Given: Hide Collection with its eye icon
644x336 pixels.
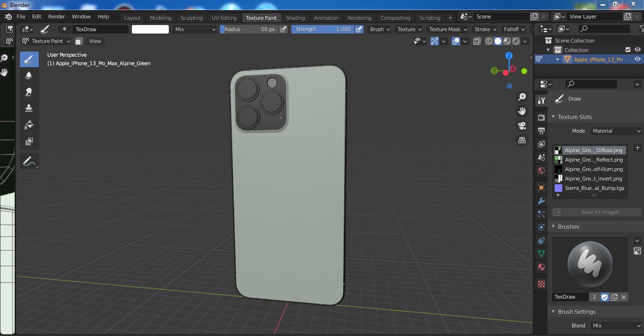Looking at the screenshot, I should (637, 50).
